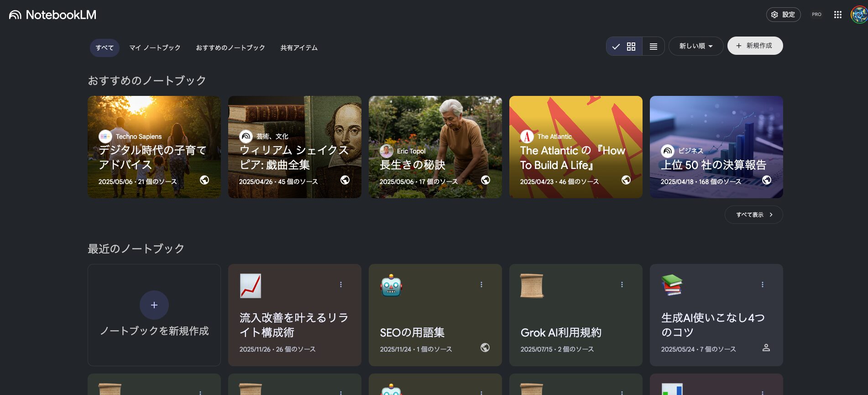The image size is (868, 395).
Task: Open Settings (設定) button
Action: (x=783, y=15)
